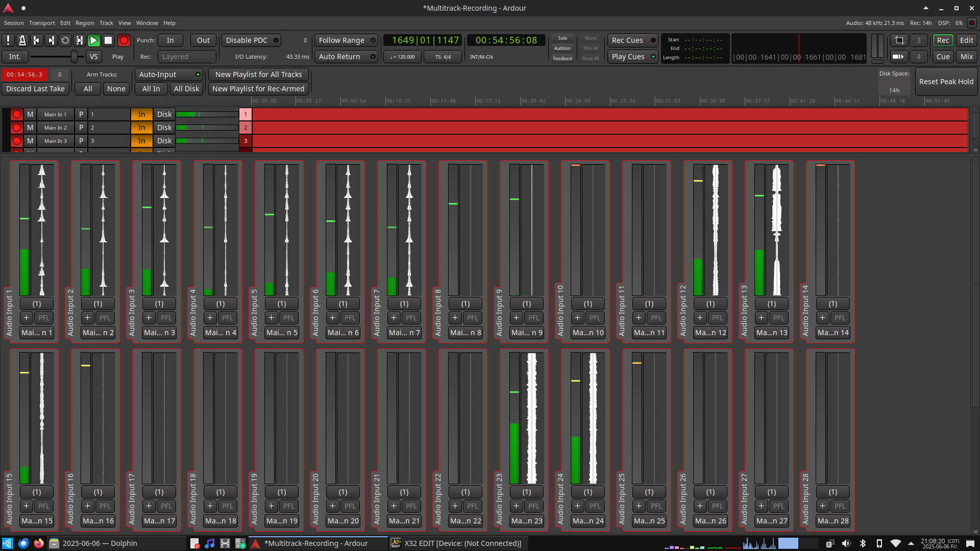
Task: Open the Auto-Input dropdown button
Action: click(x=168, y=74)
